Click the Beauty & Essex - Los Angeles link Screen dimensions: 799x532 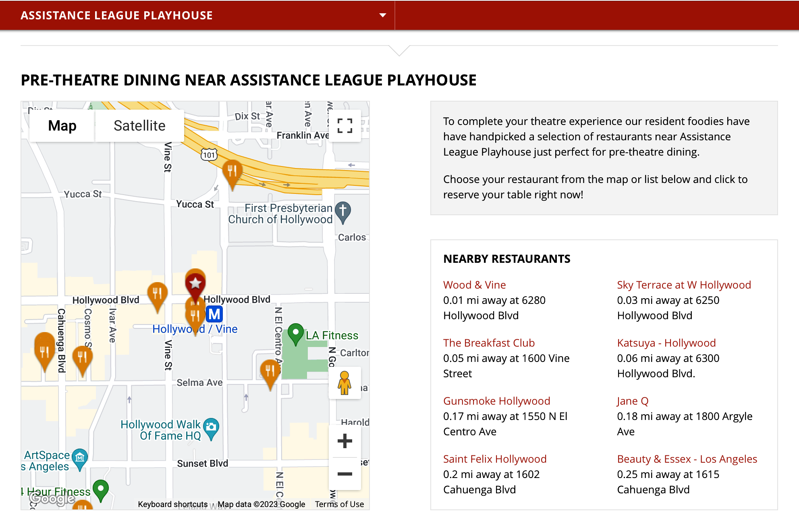tap(687, 459)
